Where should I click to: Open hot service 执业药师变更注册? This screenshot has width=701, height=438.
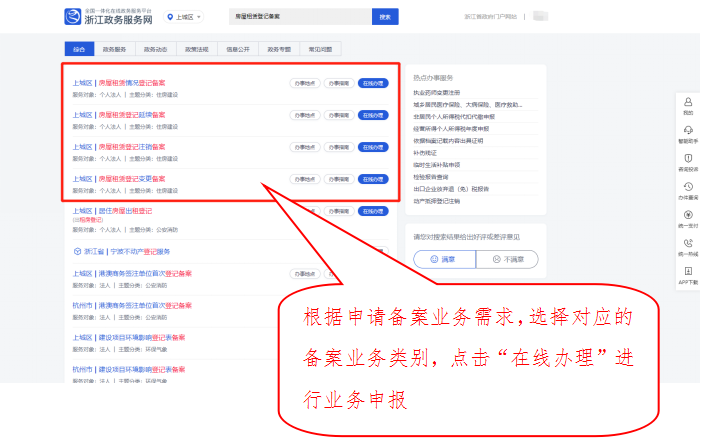coord(436,93)
